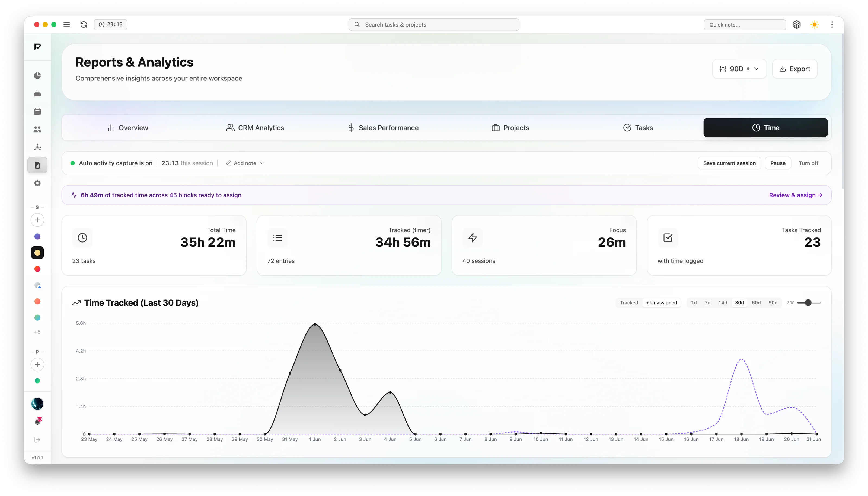Select the purple workspace dot
The height and width of the screenshot is (496, 868).
[x=37, y=236]
